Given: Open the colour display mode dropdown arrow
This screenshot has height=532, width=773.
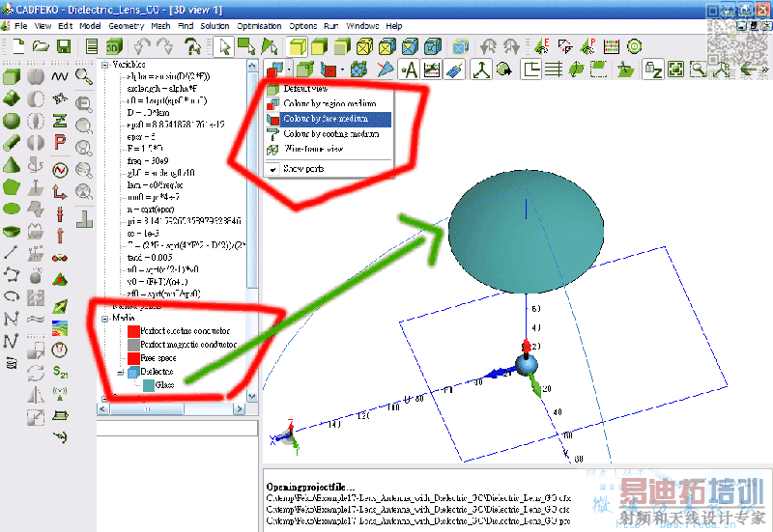Looking at the screenshot, I should pyautogui.click(x=289, y=70).
